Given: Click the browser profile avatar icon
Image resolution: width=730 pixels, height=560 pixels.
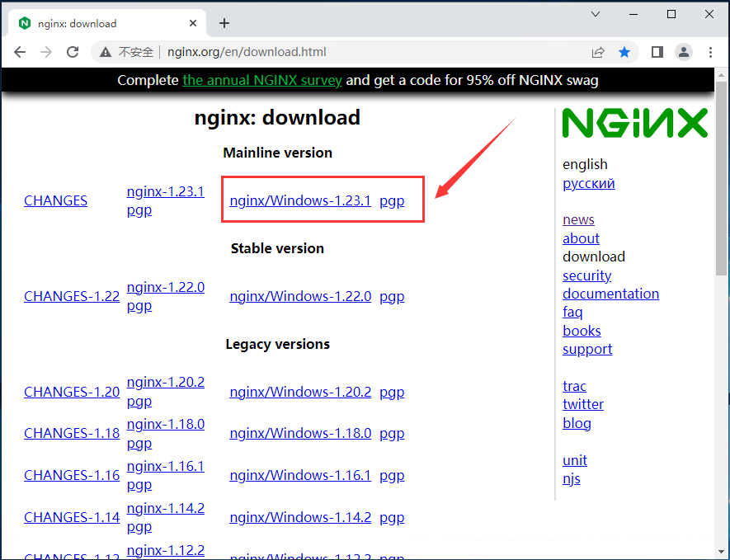Looking at the screenshot, I should (684, 51).
